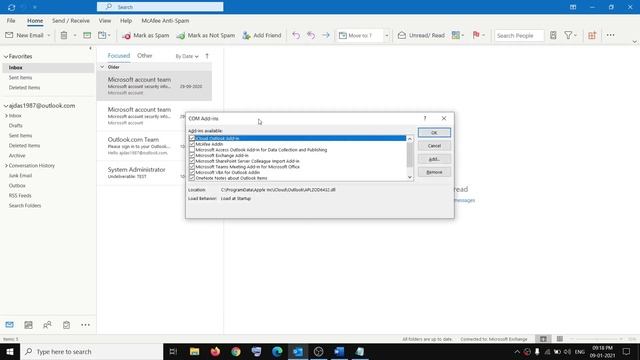Open the By Date sort dropdown
Image resolution: width=640 pixels, height=360 pixels.
click(x=187, y=56)
